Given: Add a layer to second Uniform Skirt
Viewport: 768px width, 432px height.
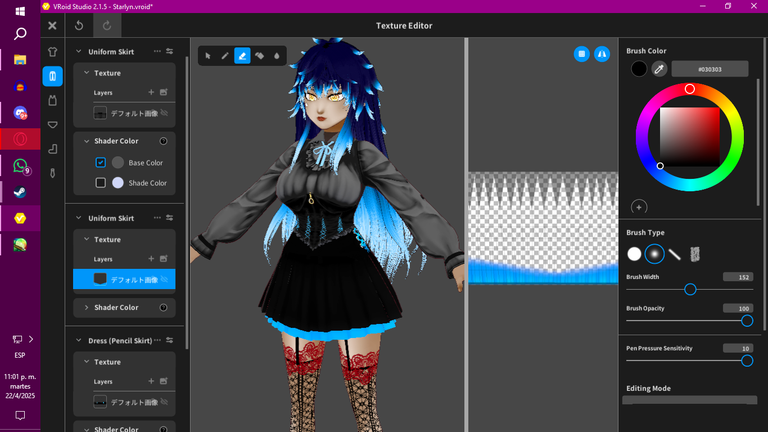Looking at the screenshot, I should [x=151, y=259].
